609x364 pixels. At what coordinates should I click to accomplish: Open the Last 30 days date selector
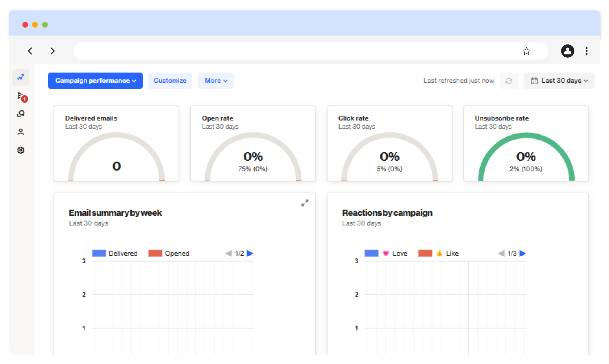(559, 81)
